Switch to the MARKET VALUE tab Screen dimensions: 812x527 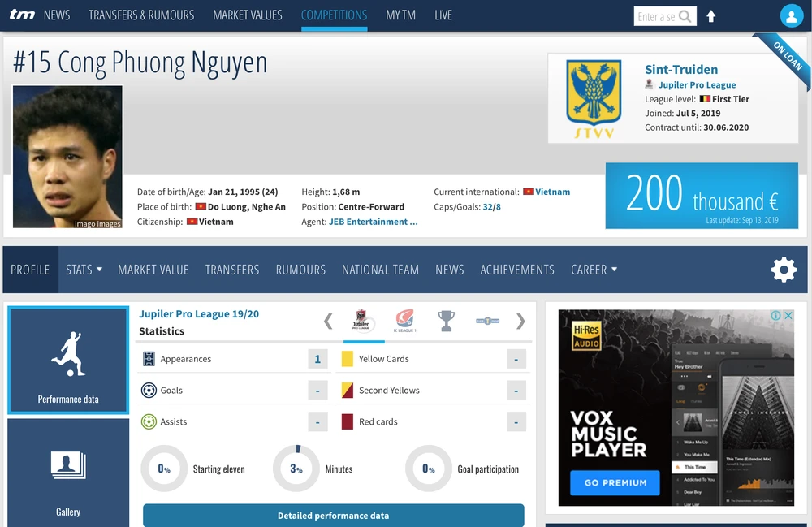(153, 270)
